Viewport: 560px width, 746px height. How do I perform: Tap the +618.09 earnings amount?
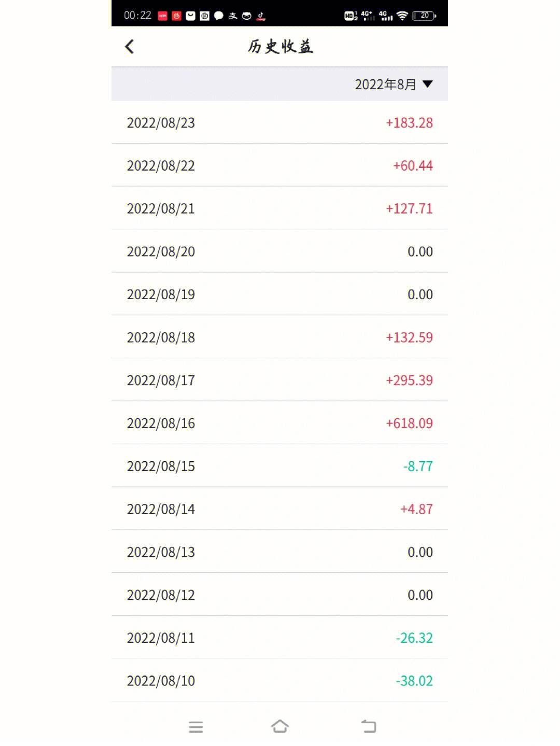coord(409,424)
